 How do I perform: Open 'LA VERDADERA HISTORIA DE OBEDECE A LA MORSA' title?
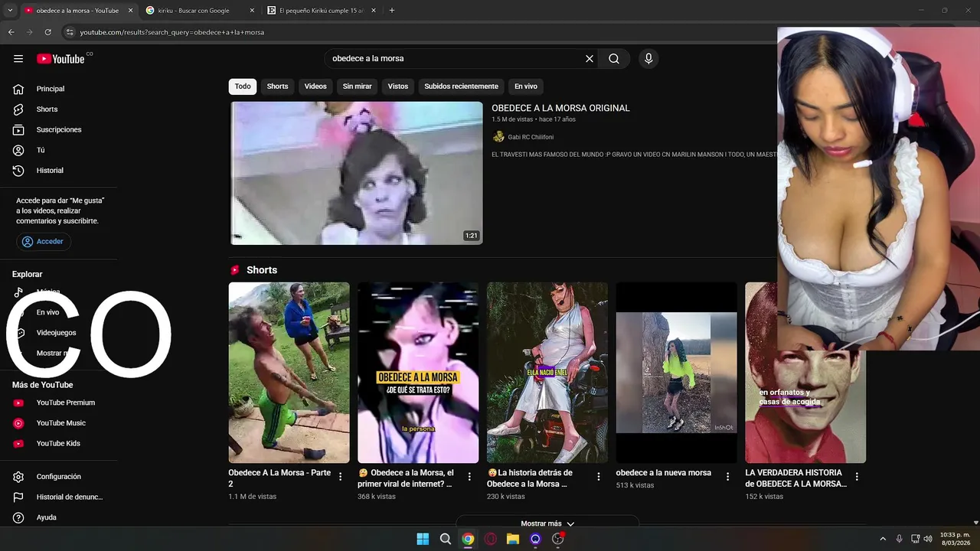coord(795,478)
